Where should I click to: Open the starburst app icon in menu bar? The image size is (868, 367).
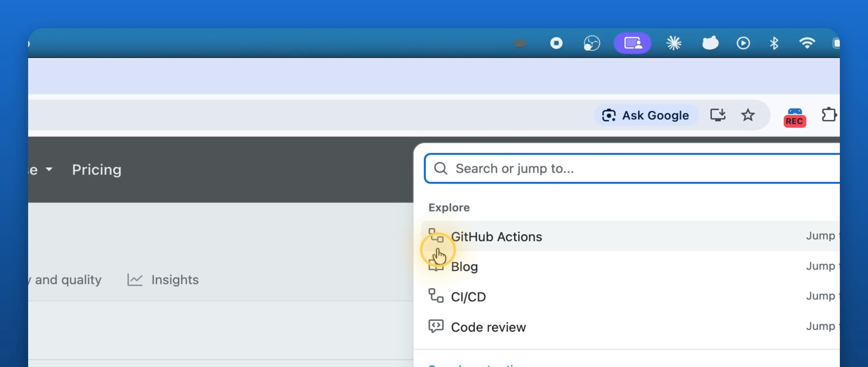674,43
